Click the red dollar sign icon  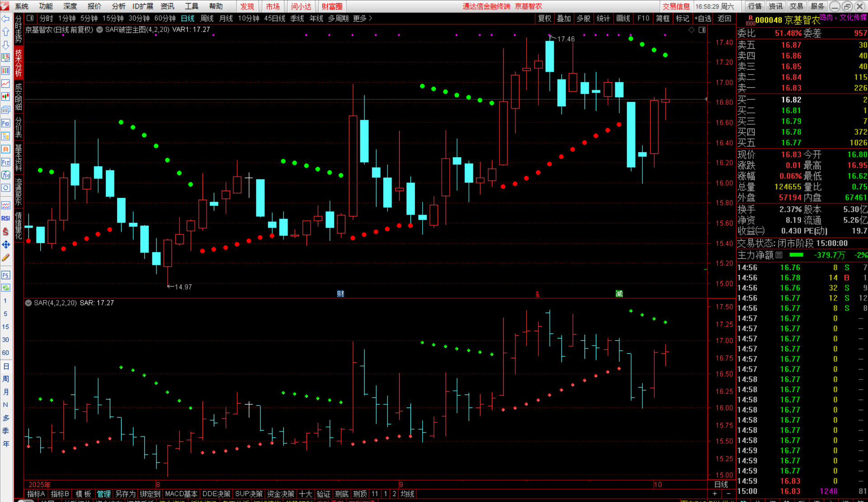tap(5, 231)
